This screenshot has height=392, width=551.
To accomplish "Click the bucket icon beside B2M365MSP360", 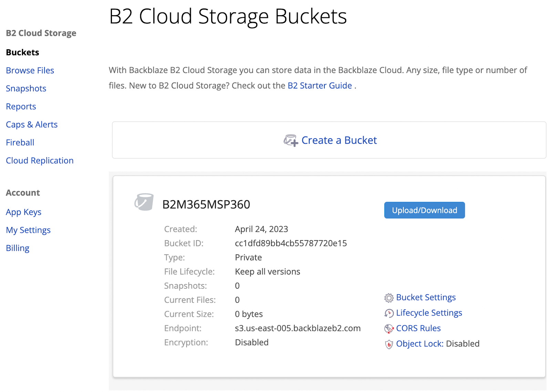I will click(x=144, y=202).
